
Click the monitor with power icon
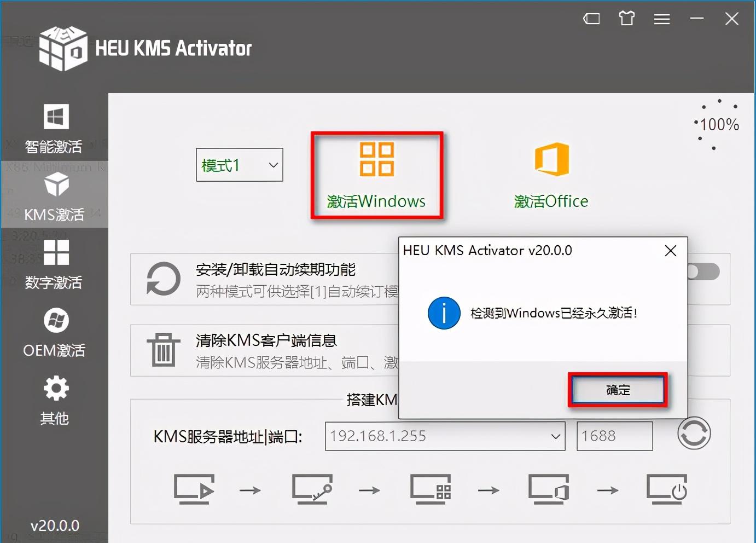click(667, 489)
